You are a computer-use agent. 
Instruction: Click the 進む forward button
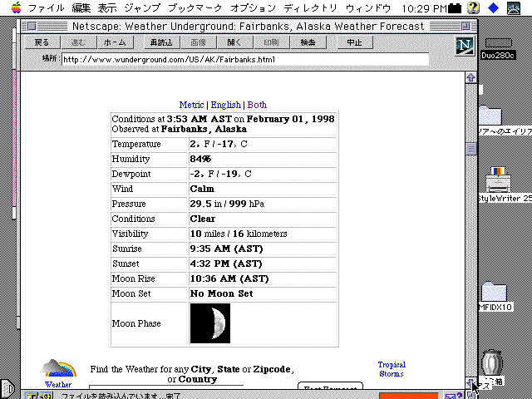click(78, 42)
